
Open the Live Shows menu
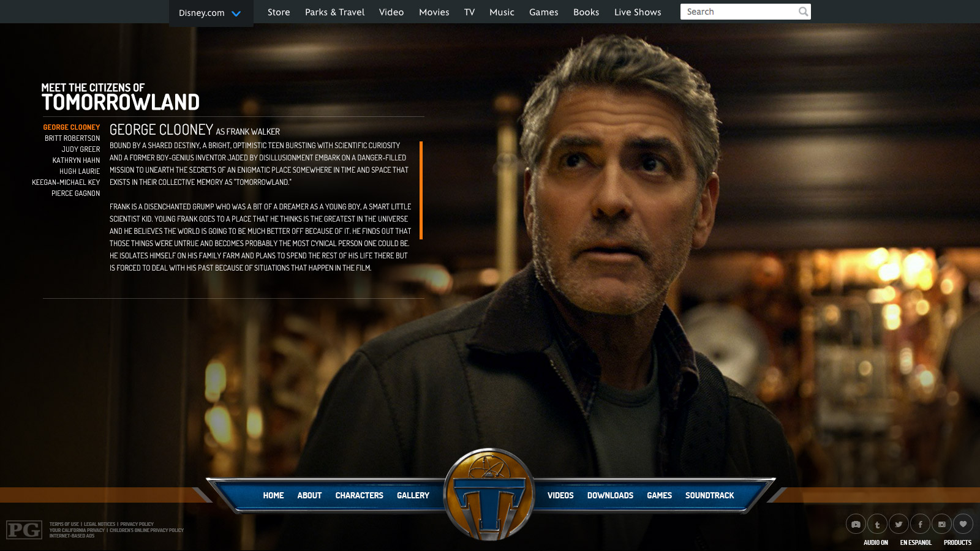click(x=637, y=12)
